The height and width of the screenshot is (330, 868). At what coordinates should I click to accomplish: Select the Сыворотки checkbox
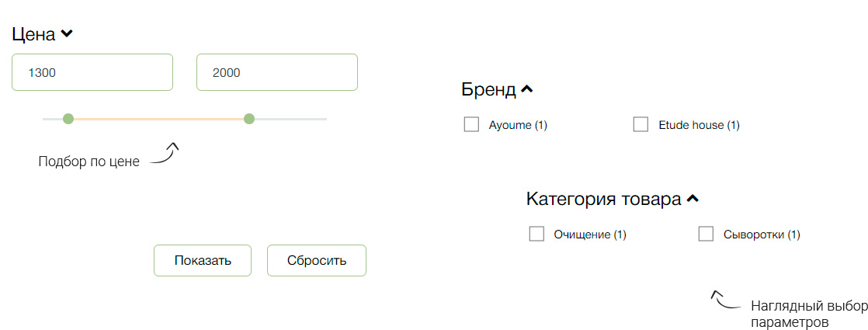pos(706,234)
